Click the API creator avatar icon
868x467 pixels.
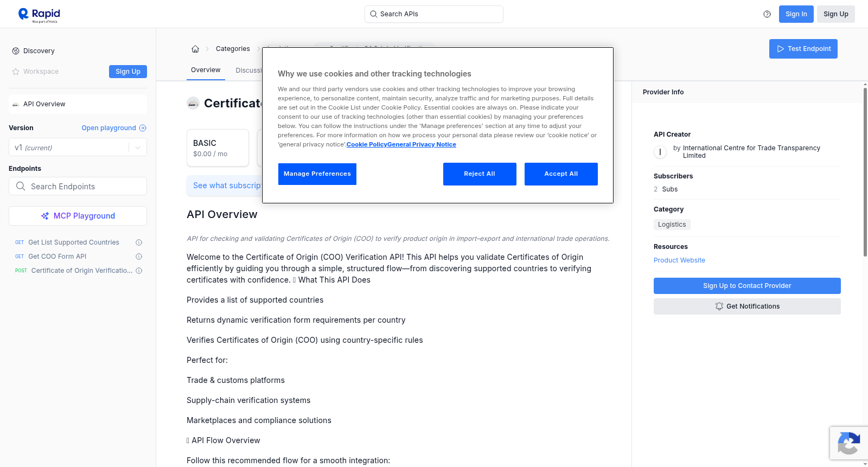(660, 152)
